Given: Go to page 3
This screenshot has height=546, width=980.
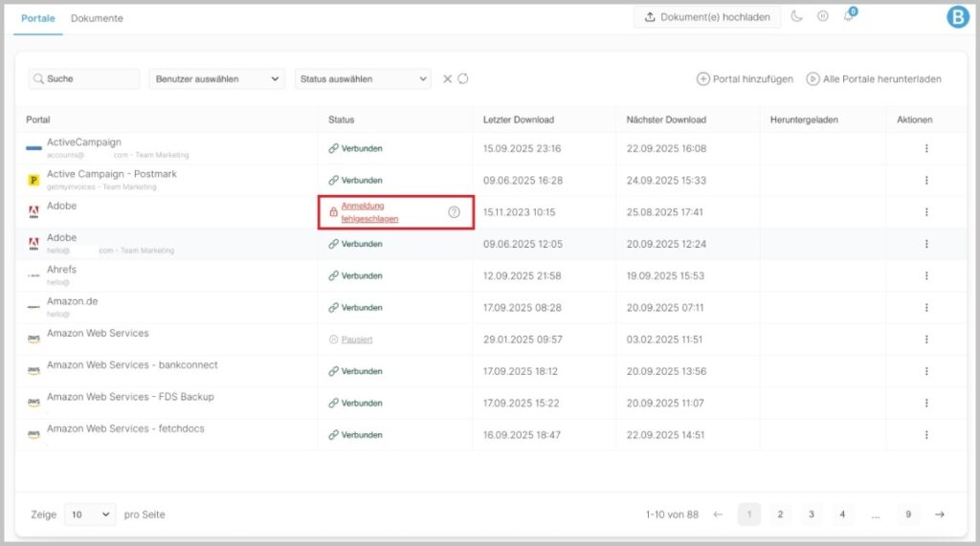Looking at the screenshot, I should [812, 514].
